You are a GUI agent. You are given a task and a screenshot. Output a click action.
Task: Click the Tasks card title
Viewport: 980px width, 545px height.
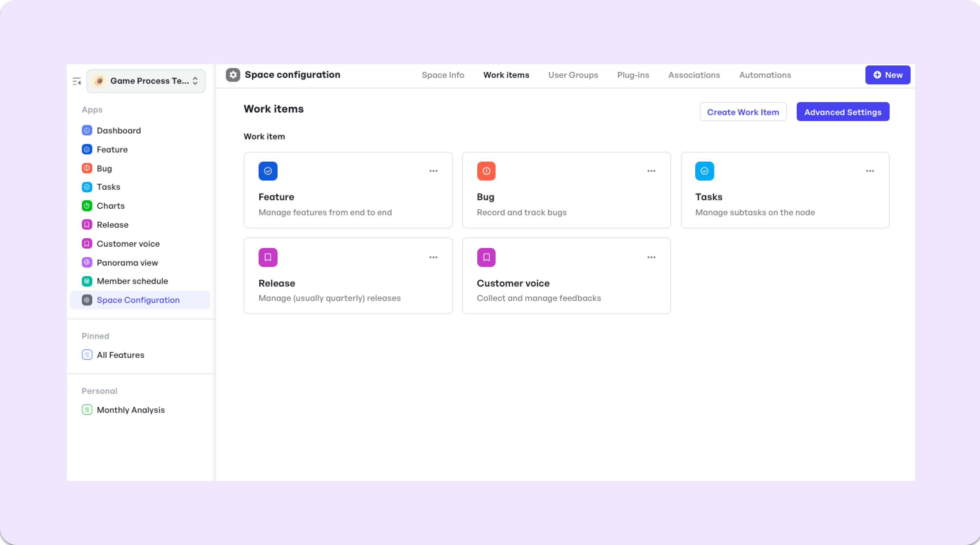[709, 197]
